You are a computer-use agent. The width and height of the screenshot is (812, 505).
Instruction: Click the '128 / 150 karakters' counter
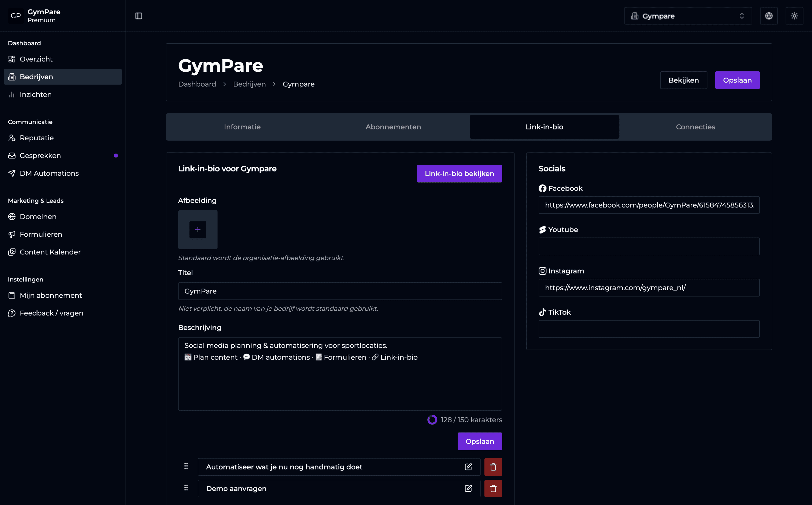pyautogui.click(x=471, y=420)
